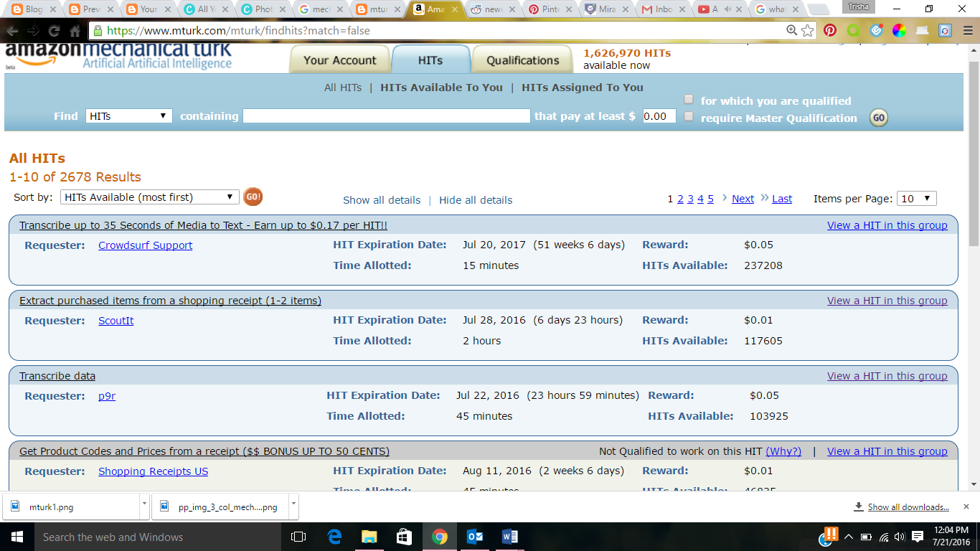Open the Items per Page dropdown
The width and height of the screenshot is (980, 551).
917,199
